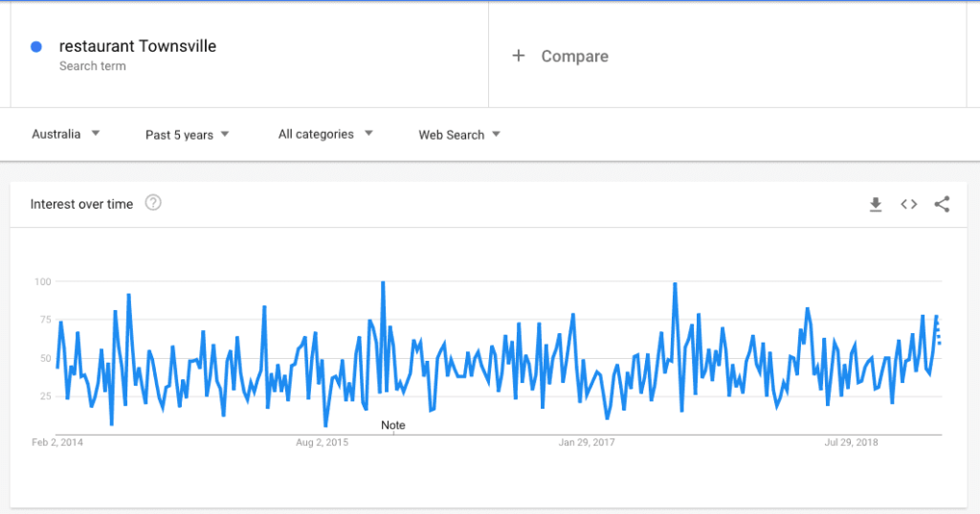980x514 pixels.
Task: Click the Search term subtitle text
Action: [92, 66]
